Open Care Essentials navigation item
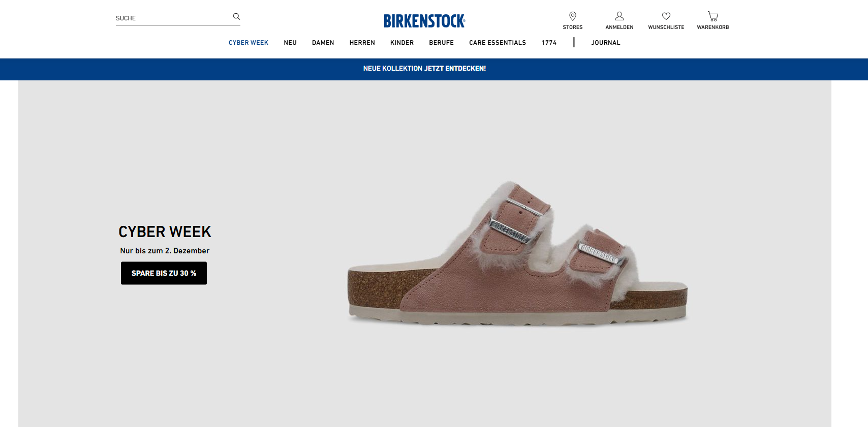The image size is (868, 440). pos(497,43)
